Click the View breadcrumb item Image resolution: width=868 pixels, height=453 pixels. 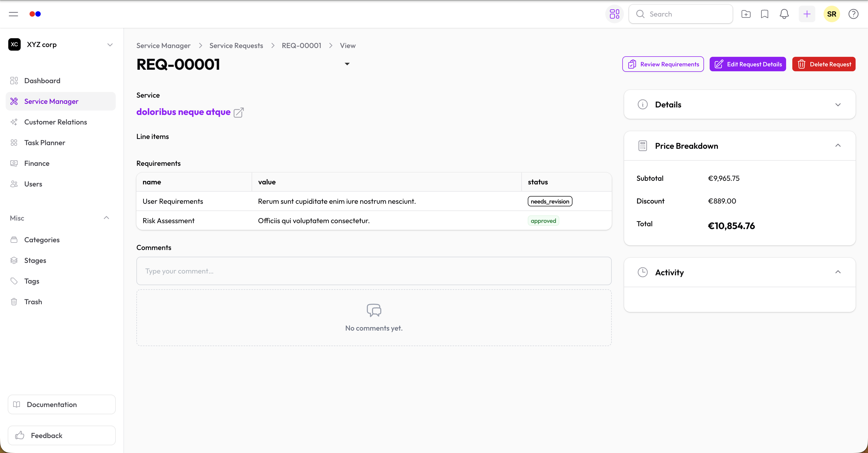(x=348, y=45)
